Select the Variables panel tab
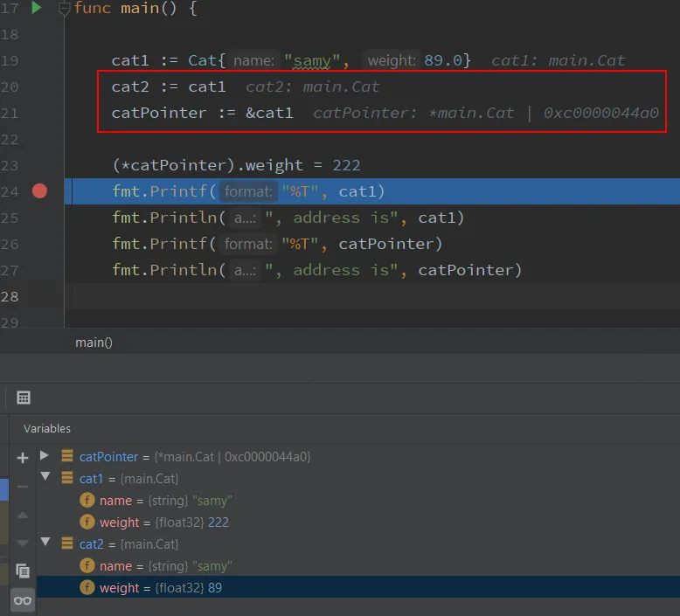 click(47, 428)
